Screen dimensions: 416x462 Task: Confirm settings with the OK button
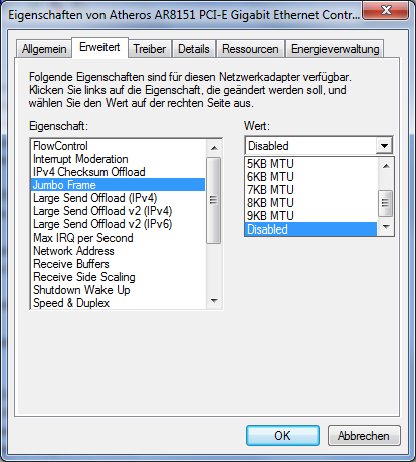point(283,435)
